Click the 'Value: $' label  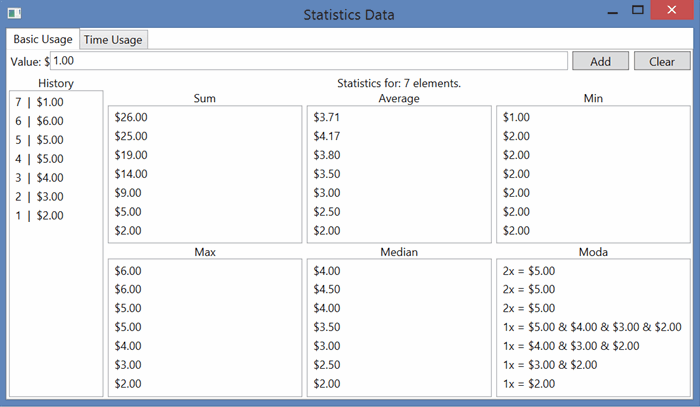29,62
